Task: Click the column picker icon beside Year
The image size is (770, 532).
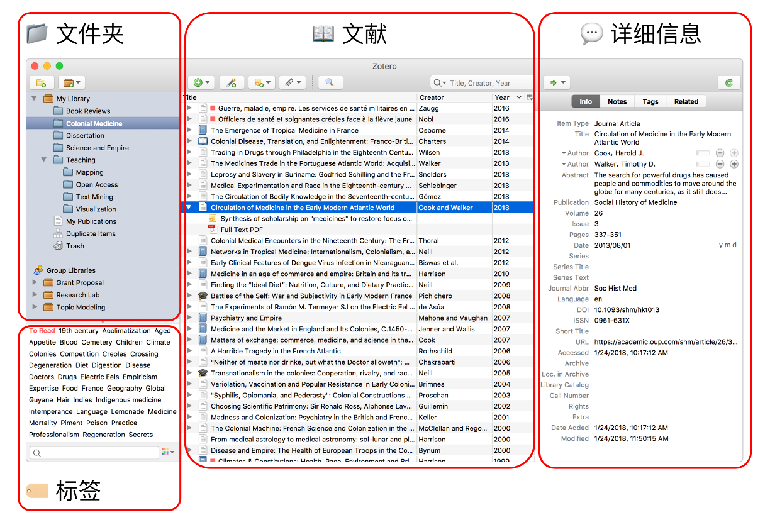Action: pos(529,97)
